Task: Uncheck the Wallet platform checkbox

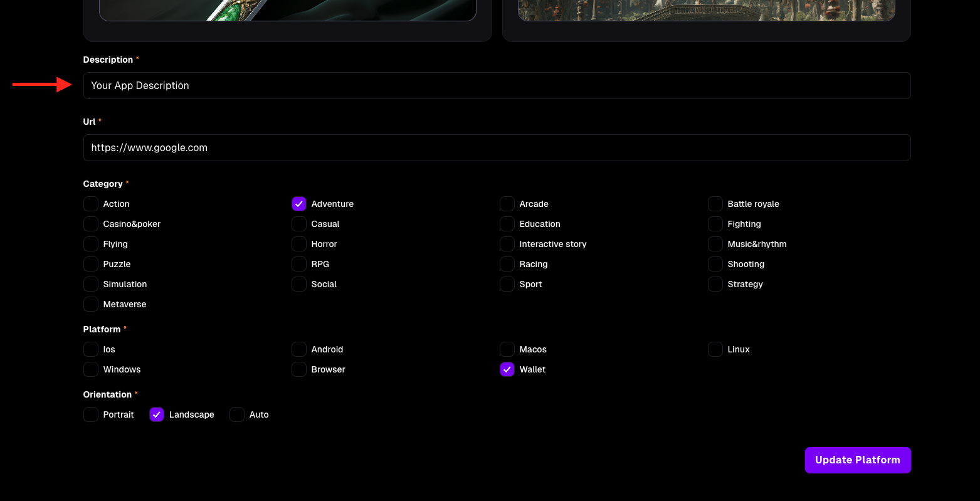Action: pyautogui.click(x=507, y=369)
